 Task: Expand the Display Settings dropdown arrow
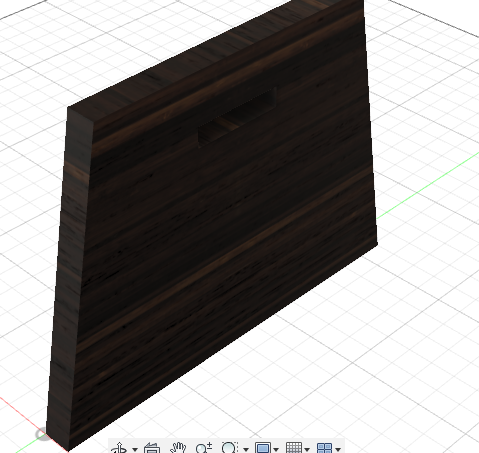[x=276, y=449]
